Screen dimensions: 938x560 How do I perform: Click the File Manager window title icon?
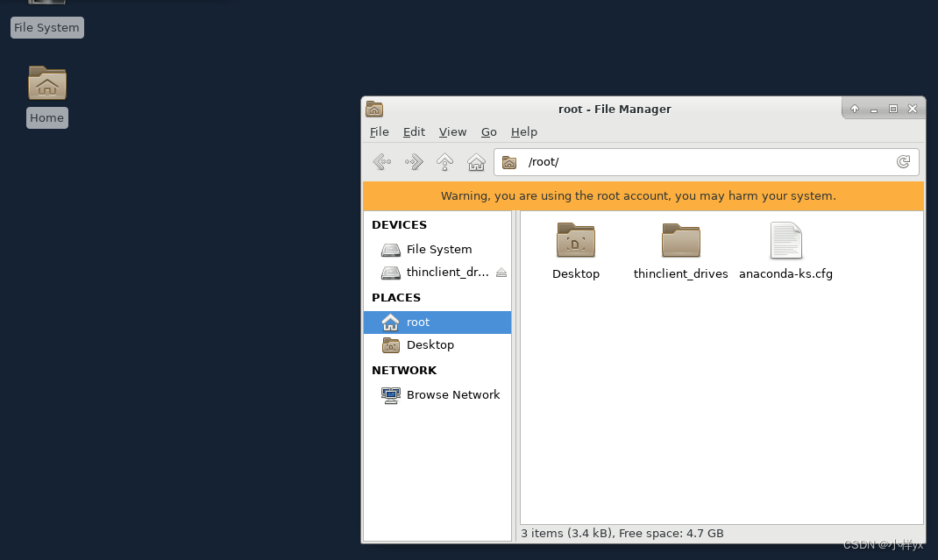[374, 109]
